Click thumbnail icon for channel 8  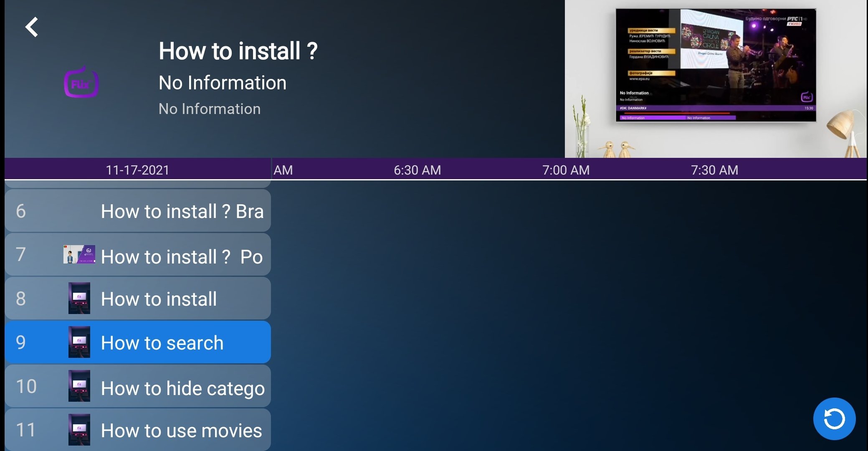click(x=79, y=298)
